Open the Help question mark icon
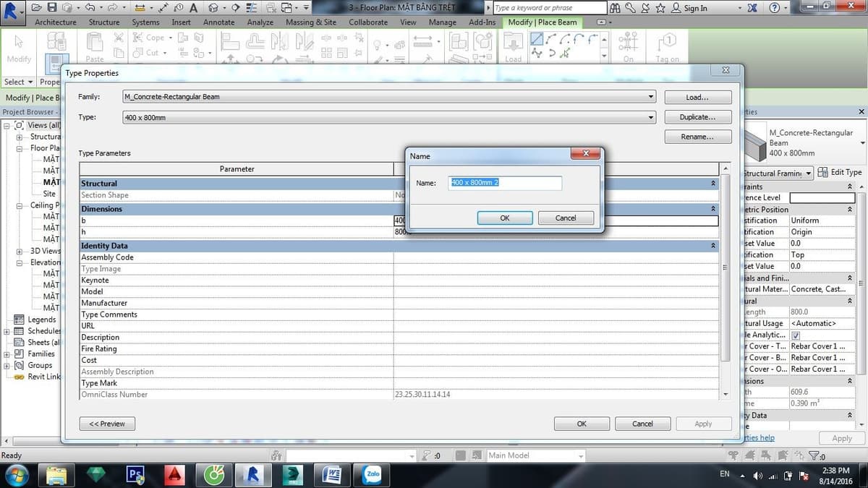The image size is (868, 488). pos(775,8)
